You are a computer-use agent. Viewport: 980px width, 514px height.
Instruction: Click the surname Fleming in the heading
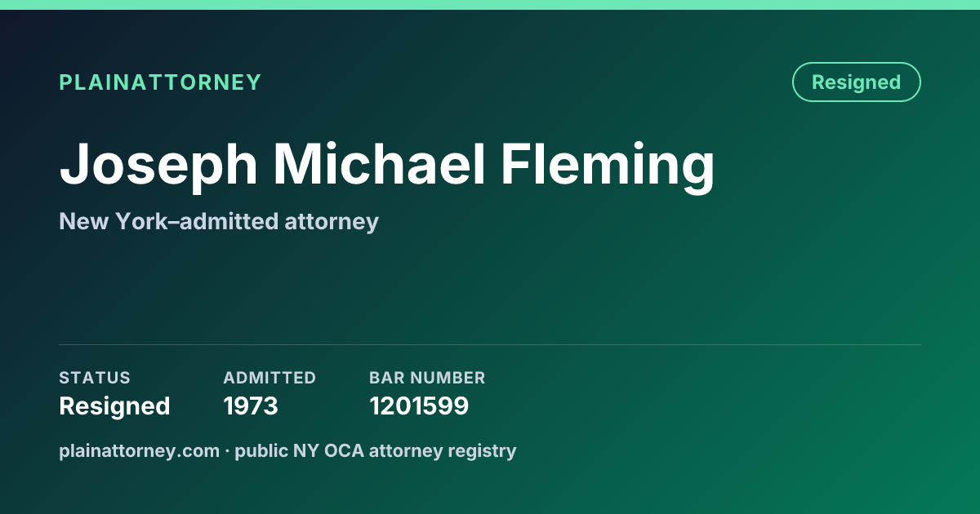(608, 166)
